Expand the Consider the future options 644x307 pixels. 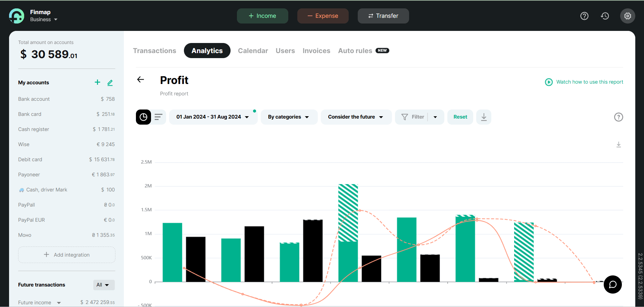click(356, 117)
